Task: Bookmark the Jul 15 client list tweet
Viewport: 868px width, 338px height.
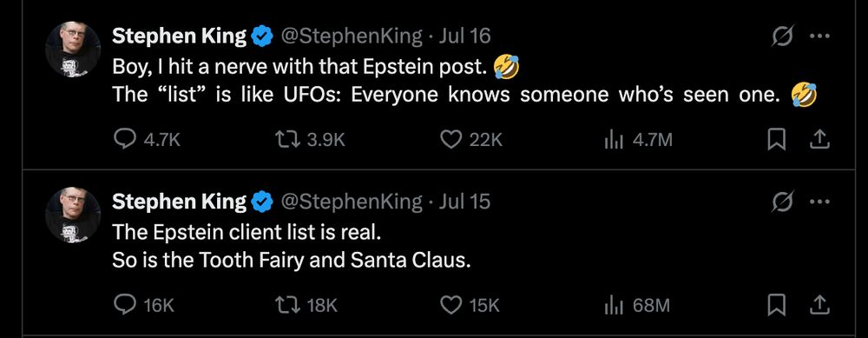Action: [x=777, y=305]
